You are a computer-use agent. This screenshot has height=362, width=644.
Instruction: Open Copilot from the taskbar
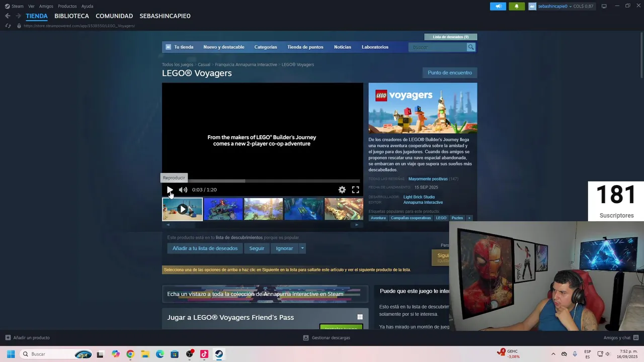[116, 354]
